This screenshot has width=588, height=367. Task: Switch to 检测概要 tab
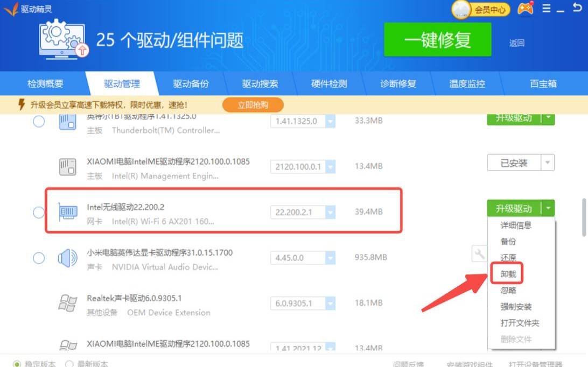(45, 83)
